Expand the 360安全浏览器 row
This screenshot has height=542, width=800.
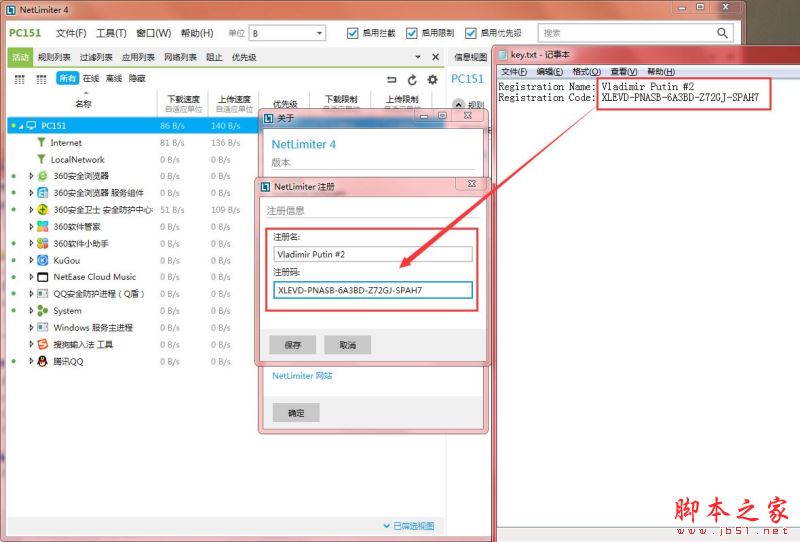coord(31,176)
